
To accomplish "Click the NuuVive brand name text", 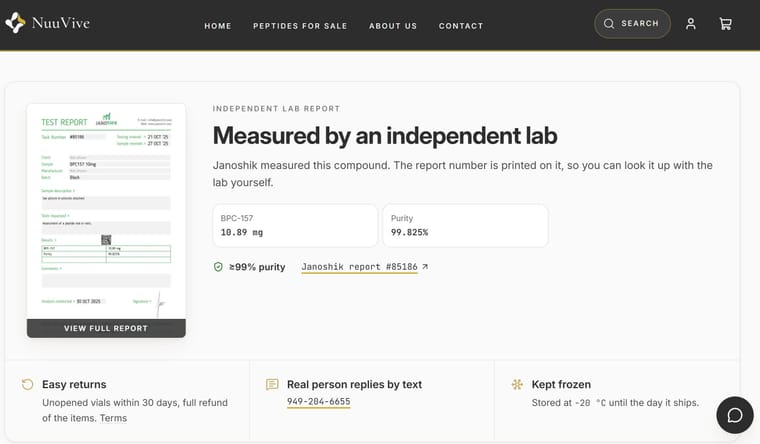I will [x=61, y=23].
